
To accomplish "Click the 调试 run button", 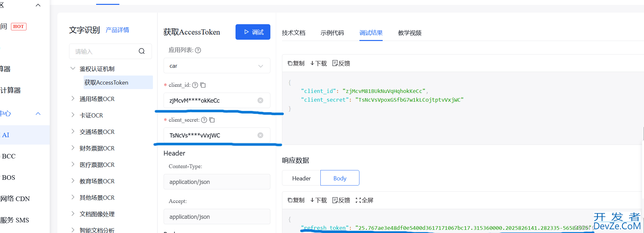I will pyautogui.click(x=253, y=32).
